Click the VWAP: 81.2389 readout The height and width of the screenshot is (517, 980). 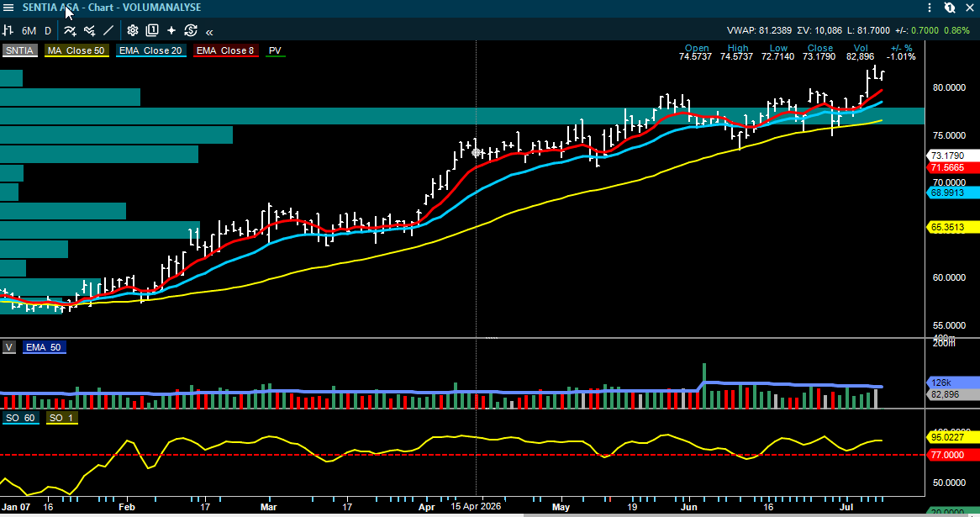[760, 30]
